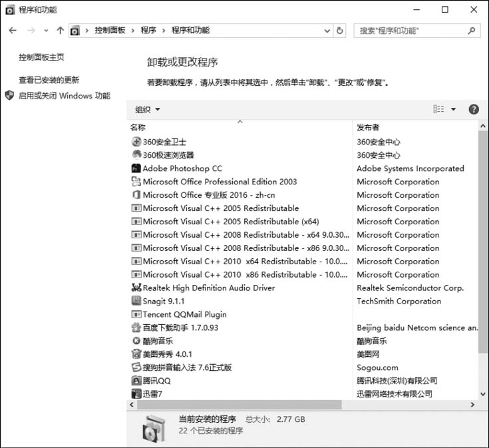The width and height of the screenshot is (489, 448).
Task: Open the recent locations dropdown arrow
Action: (46, 31)
